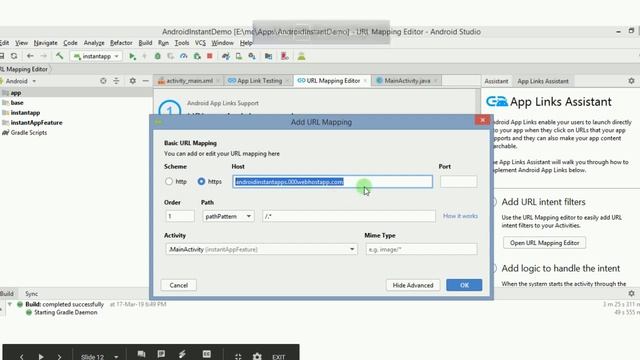Close the URL Mapping Editor tab
Image resolution: width=640 pixels, height=360 pixels.
coord(365,81)
